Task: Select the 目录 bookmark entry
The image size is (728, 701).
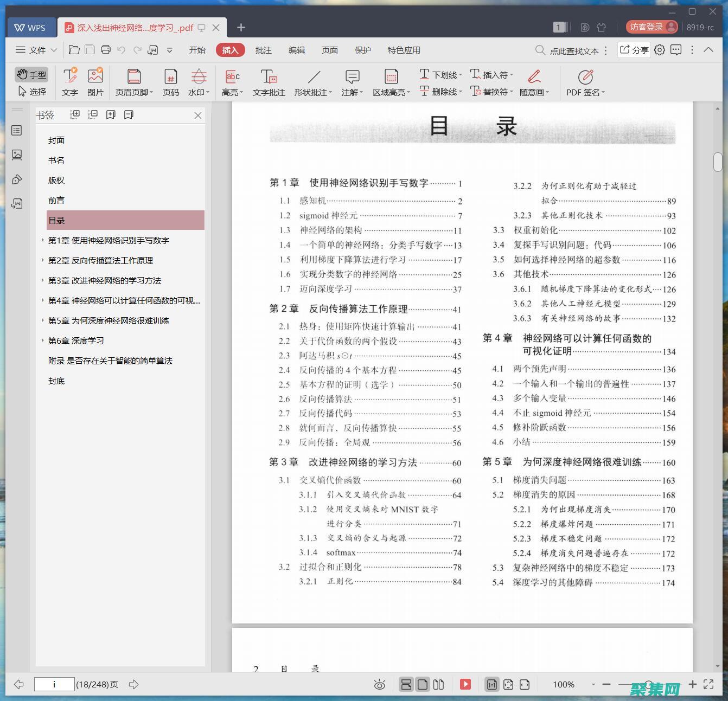Action: 56,220
